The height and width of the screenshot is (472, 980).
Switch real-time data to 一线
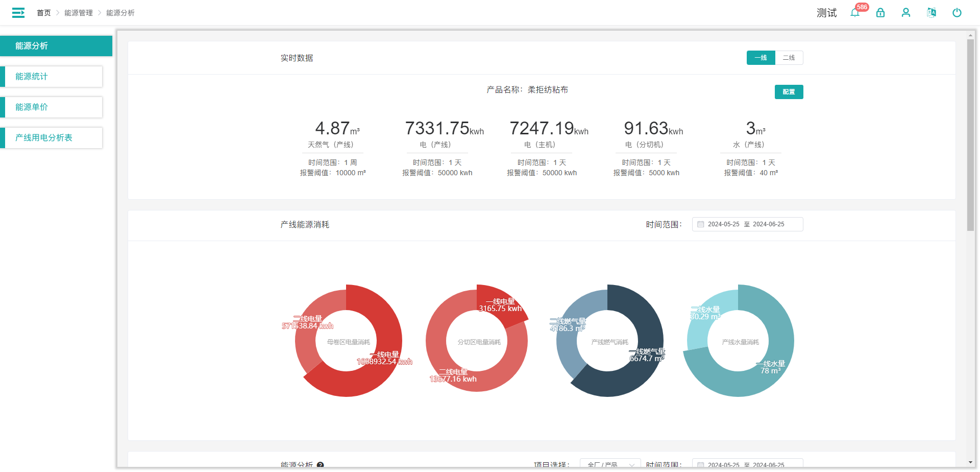761,58
